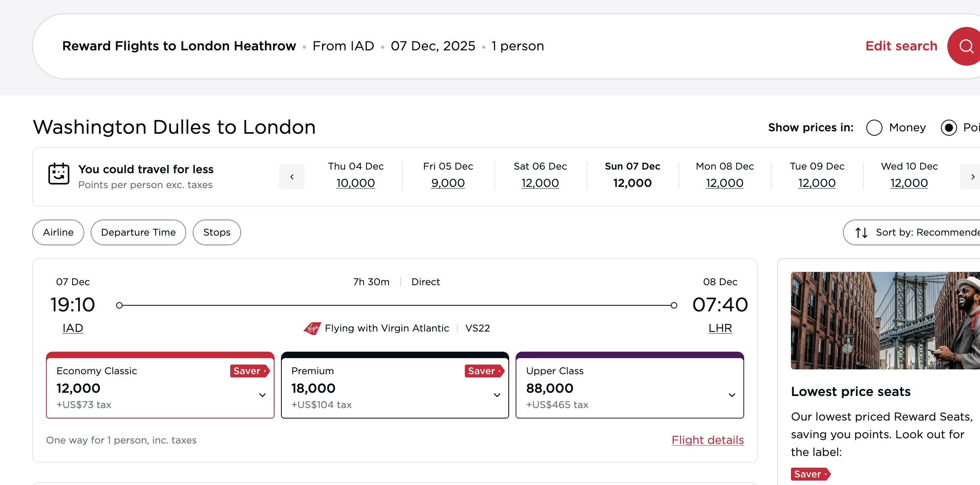Image resolution: width=980 pixels, height=485 pixels.
Task: Show later dates with right arrow
Action: (x=972, y=177)
